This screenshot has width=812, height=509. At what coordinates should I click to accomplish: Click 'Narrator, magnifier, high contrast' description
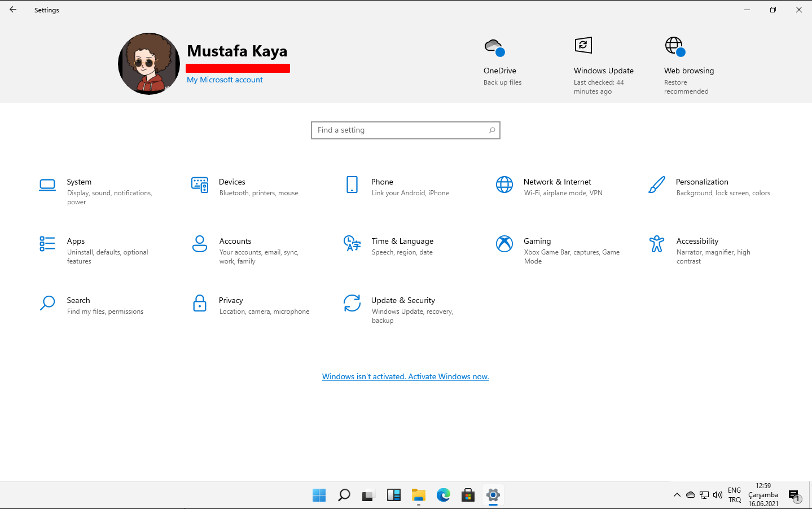pyautogui.click(x=713, y=257)
